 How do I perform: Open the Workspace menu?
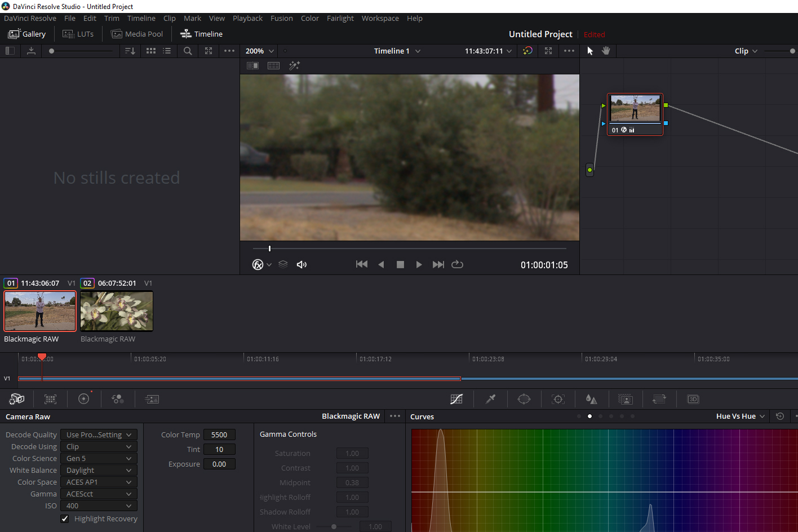(x=380, y=18)
